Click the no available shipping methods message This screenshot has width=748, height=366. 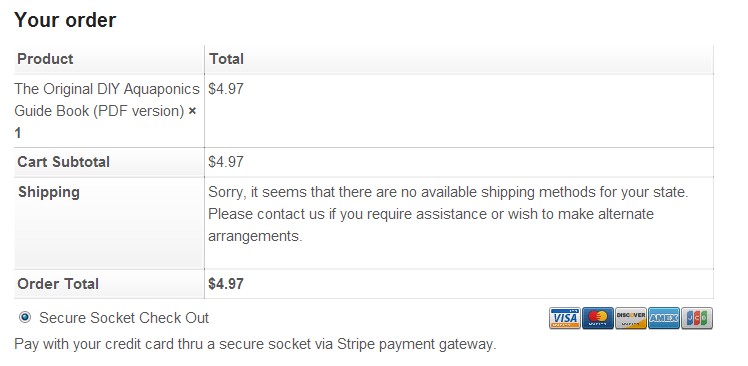pyautogui.click(x=448, y=214)
